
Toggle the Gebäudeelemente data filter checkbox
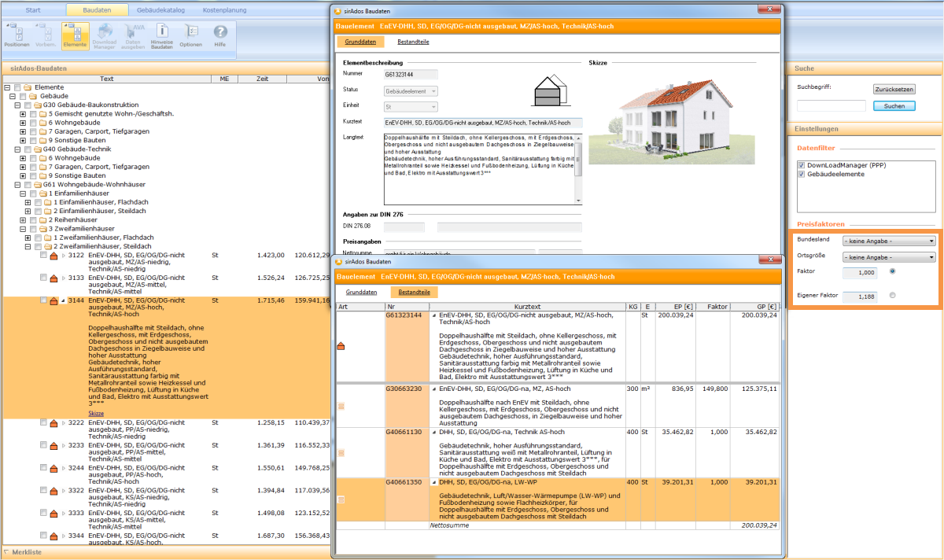[x=802, y=174]
